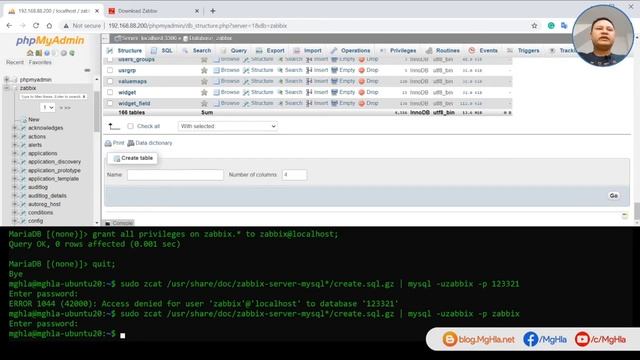Screen dimensions: 640x360
Task: Expand the acknowledges table node
Action: [x=15, y=128]
